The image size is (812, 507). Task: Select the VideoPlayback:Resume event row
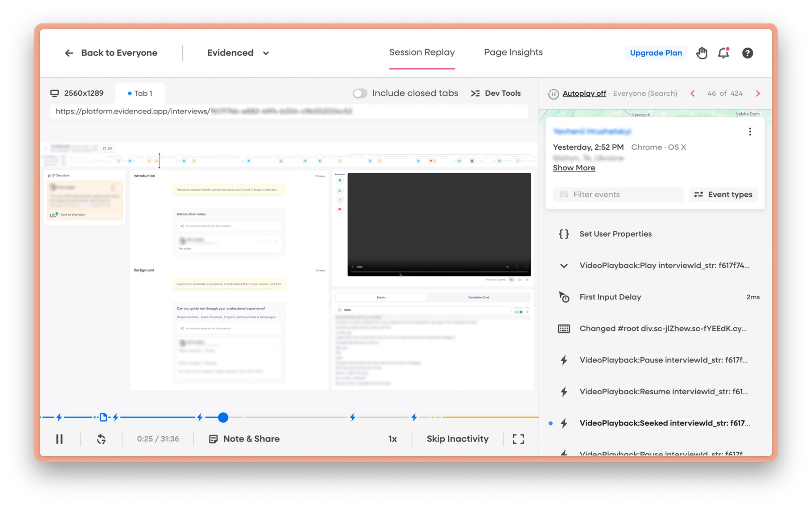[655, 392]
